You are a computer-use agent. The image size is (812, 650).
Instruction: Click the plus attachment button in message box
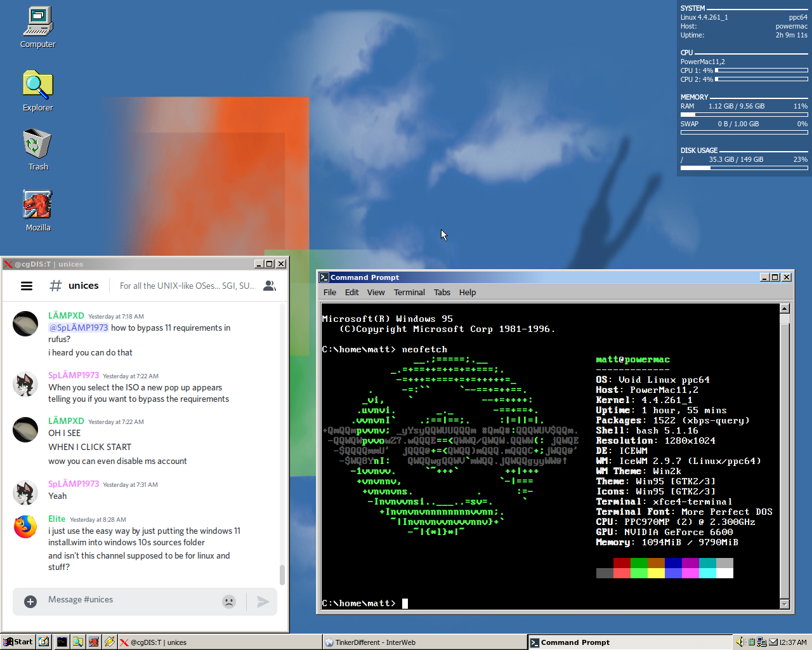click(30, 601)
